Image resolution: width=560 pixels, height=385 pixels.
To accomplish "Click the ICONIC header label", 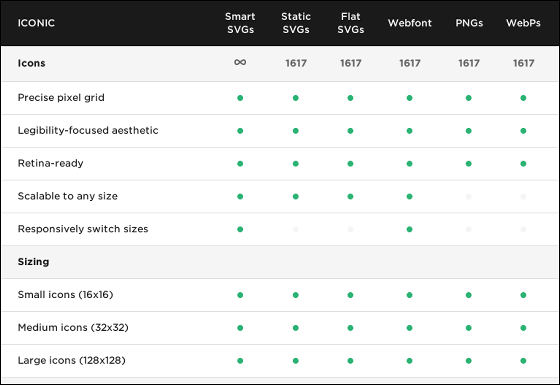I will 36,23.
